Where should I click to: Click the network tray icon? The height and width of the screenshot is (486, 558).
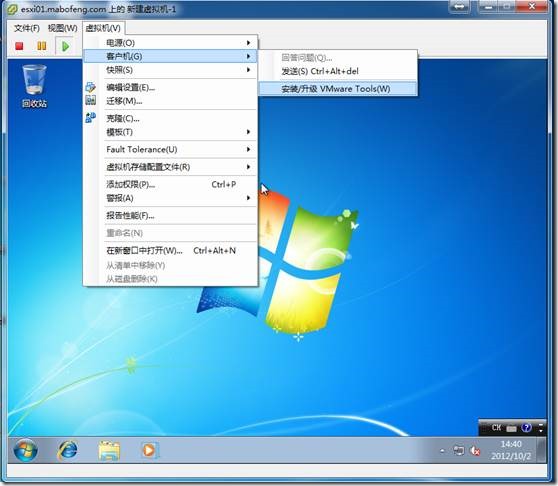459,451
